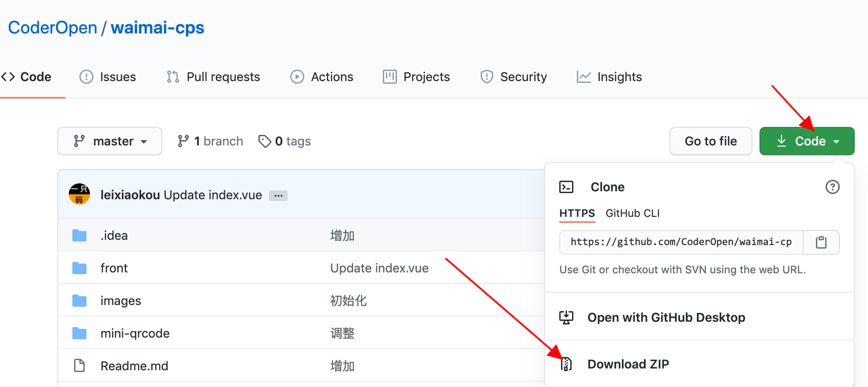Open the Security tab

click(513, 77)
